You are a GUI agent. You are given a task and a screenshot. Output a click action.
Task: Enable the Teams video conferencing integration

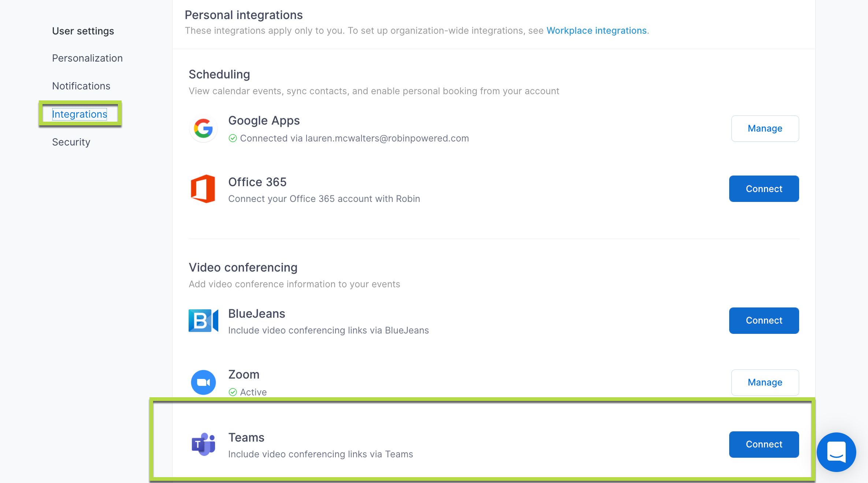coord(764,444)
